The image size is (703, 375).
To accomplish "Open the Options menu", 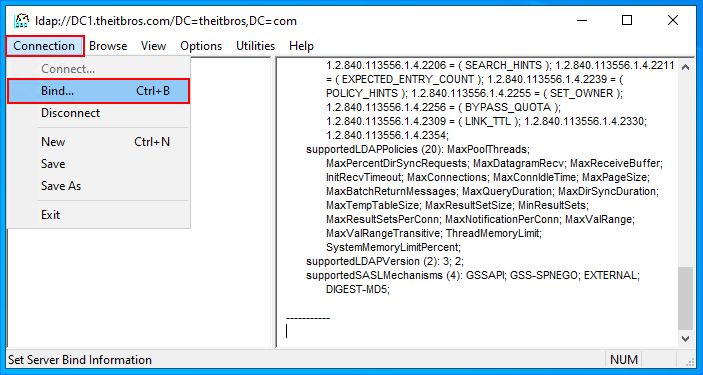I will click(201, 46).
